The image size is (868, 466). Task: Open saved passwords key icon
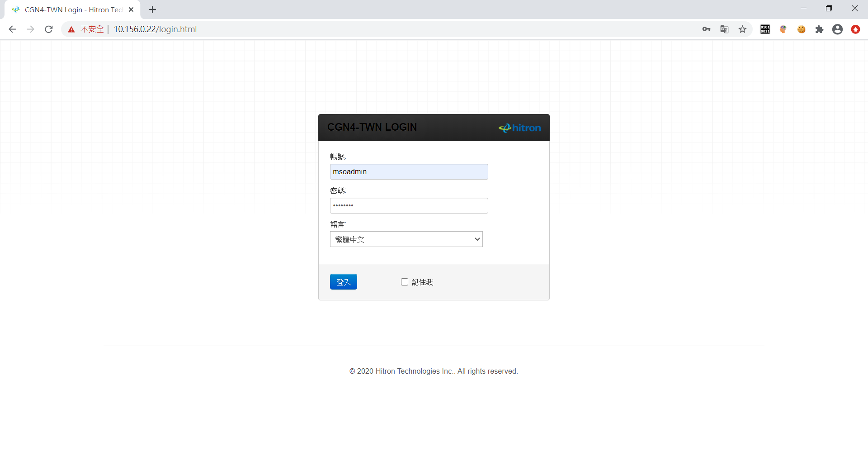pyautogui.click(x=706, y=29)
